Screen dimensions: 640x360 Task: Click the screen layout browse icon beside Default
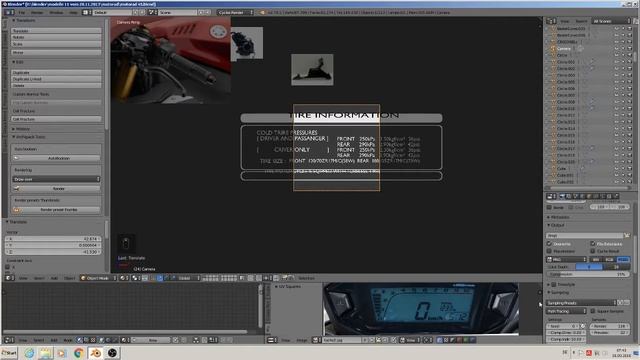coord(87,12)
